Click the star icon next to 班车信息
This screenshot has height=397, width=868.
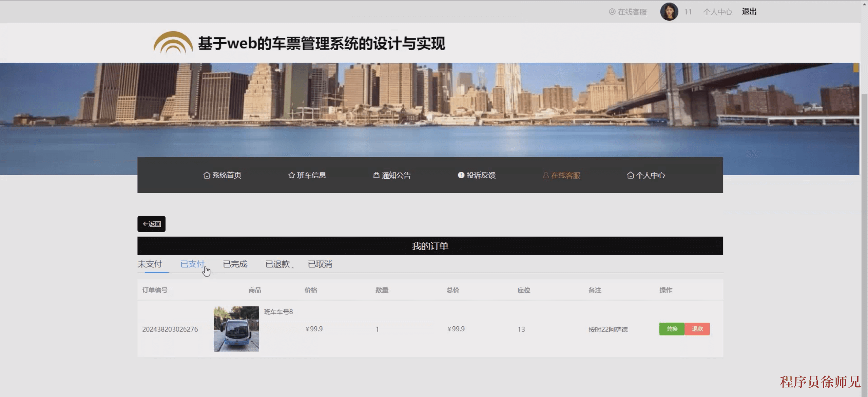[x=291, y=175]
